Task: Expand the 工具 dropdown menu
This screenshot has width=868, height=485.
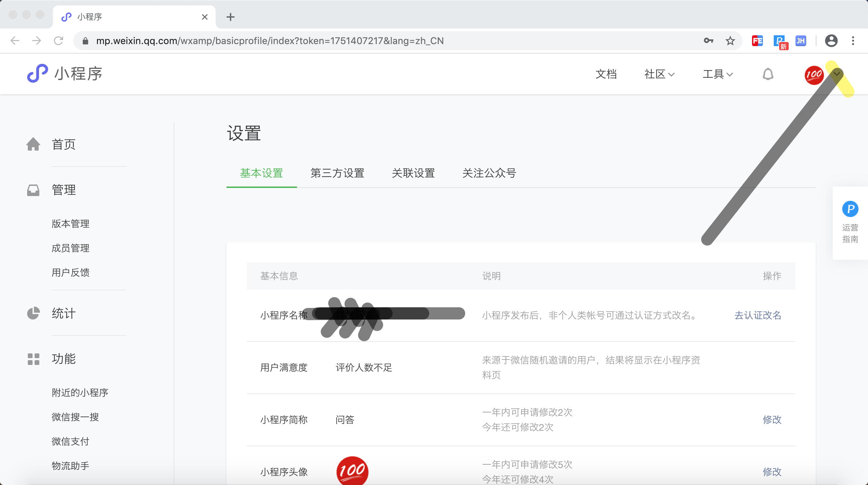Action: (x=717, y=74)
